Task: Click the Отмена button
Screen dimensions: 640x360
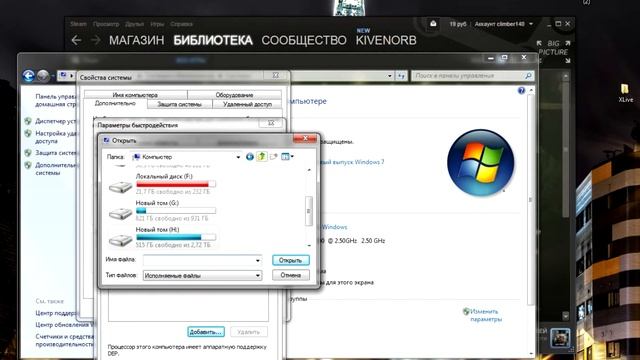Action: tap(291, 276)
